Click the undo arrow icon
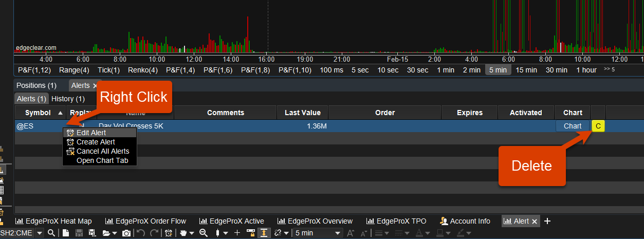Image resolution: width=644 pixels, height=239 pixels. point(141,233)
